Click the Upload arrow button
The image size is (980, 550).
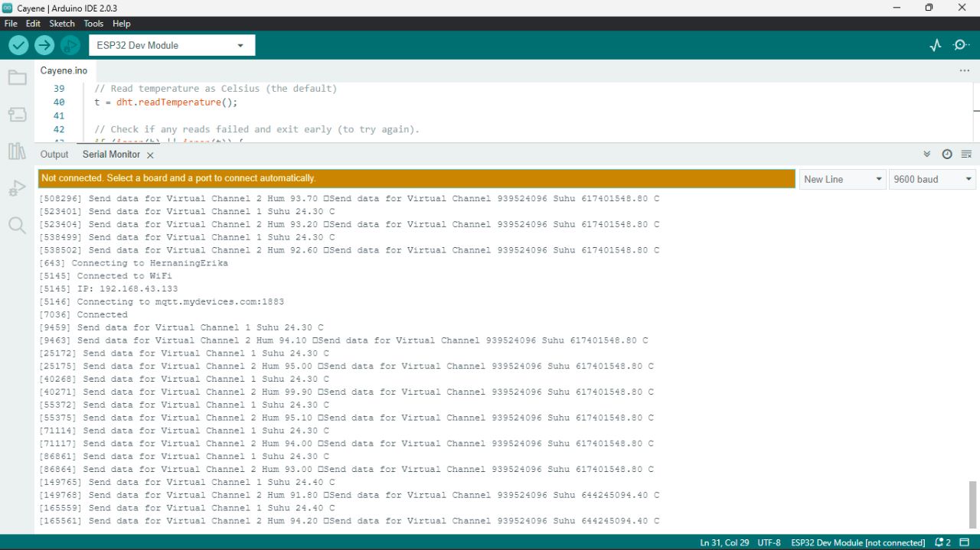coord(44,45)
